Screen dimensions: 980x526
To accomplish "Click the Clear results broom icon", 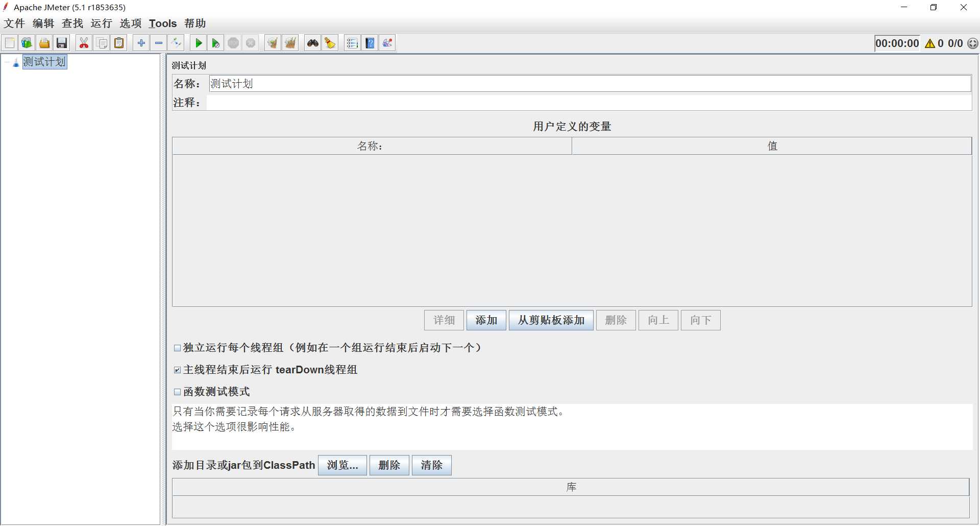I will click(273, 43).
